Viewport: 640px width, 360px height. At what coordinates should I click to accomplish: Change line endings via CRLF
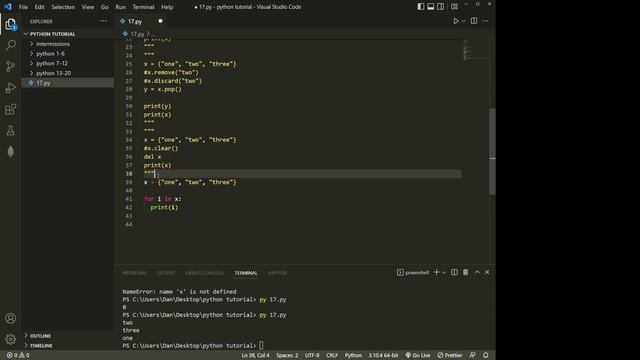pos(332,355)
